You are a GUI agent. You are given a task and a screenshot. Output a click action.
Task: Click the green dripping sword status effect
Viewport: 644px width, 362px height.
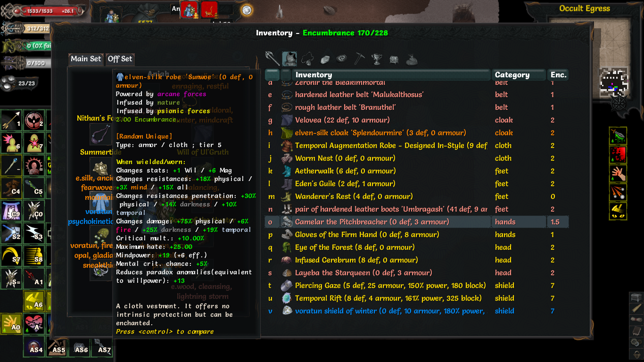(618, 136)
